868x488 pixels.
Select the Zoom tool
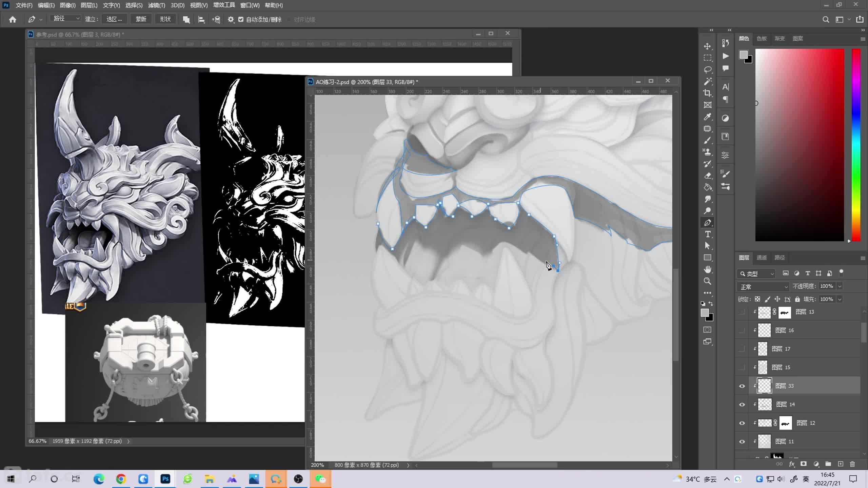pyautogui.click(x=707, y=281)
